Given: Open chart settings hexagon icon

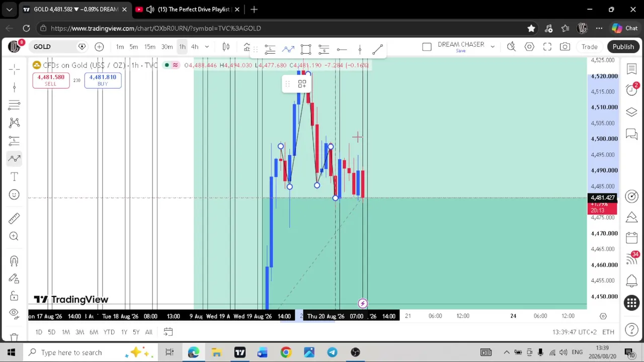Looking at the screenshot, I should (529, 47).
